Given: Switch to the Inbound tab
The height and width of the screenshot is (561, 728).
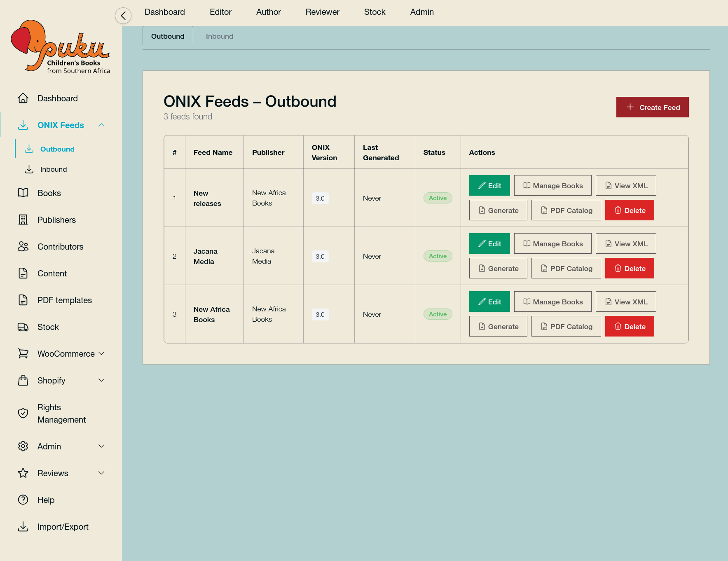Looking at the screenshot, I should [x=219, y=36].
